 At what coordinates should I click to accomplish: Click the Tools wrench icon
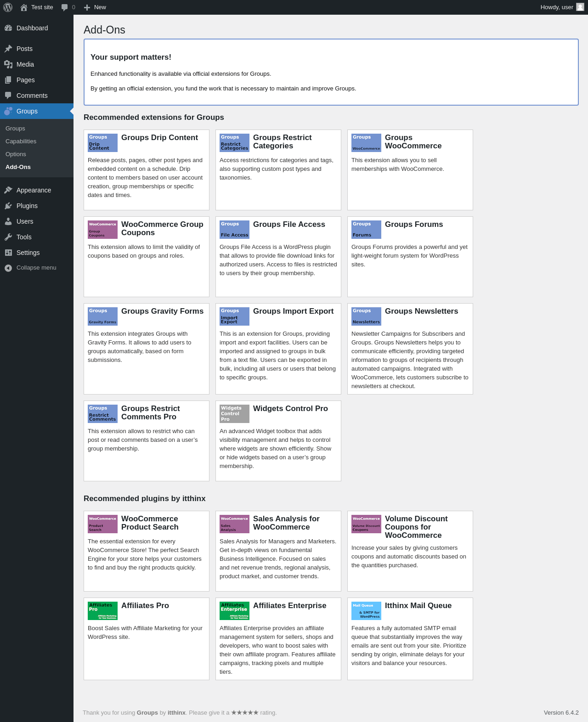(8, 237)
